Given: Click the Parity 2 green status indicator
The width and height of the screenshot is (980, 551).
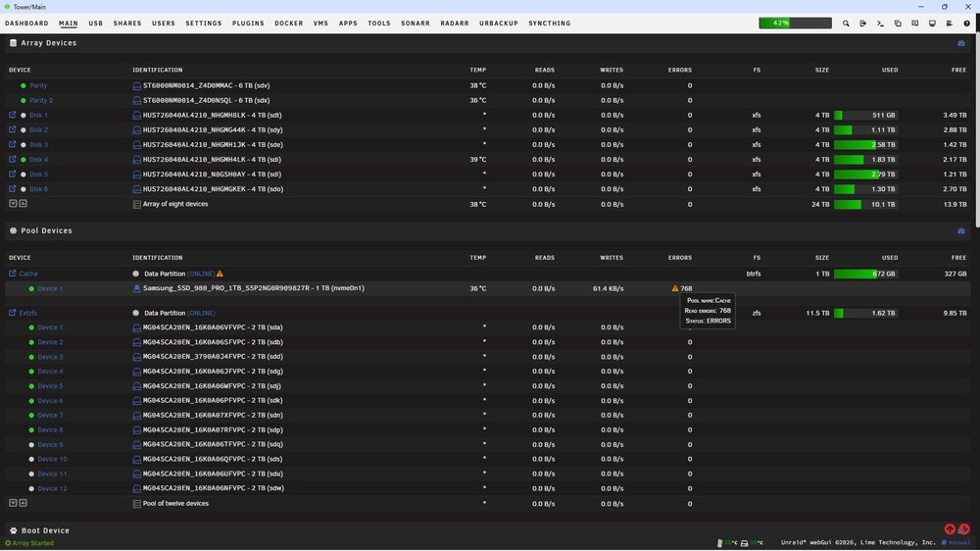Looking at the screenshot, I should [x=24, y=100].
